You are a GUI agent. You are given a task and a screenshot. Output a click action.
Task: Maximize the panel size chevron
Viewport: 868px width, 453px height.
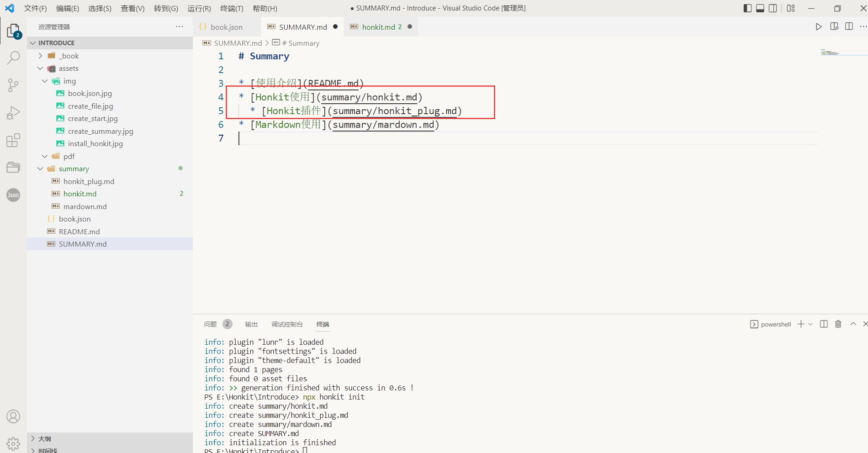tap(853, 324)
